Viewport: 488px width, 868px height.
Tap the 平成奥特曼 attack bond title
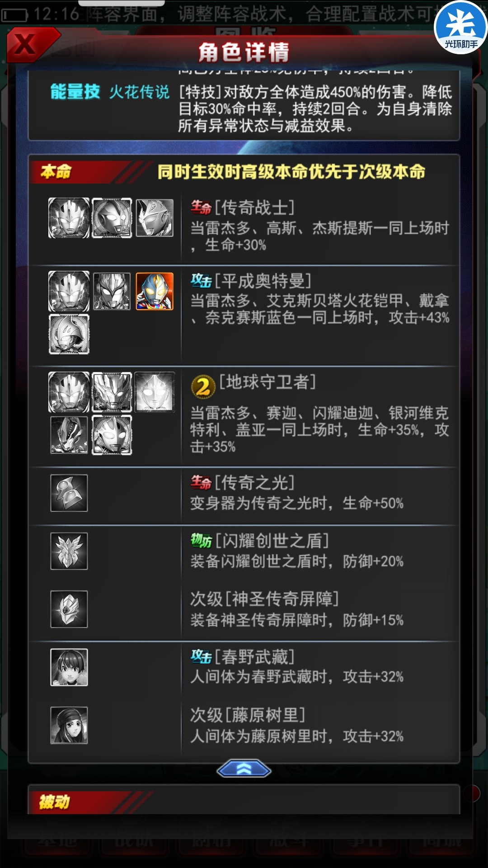tap(263, 281)
